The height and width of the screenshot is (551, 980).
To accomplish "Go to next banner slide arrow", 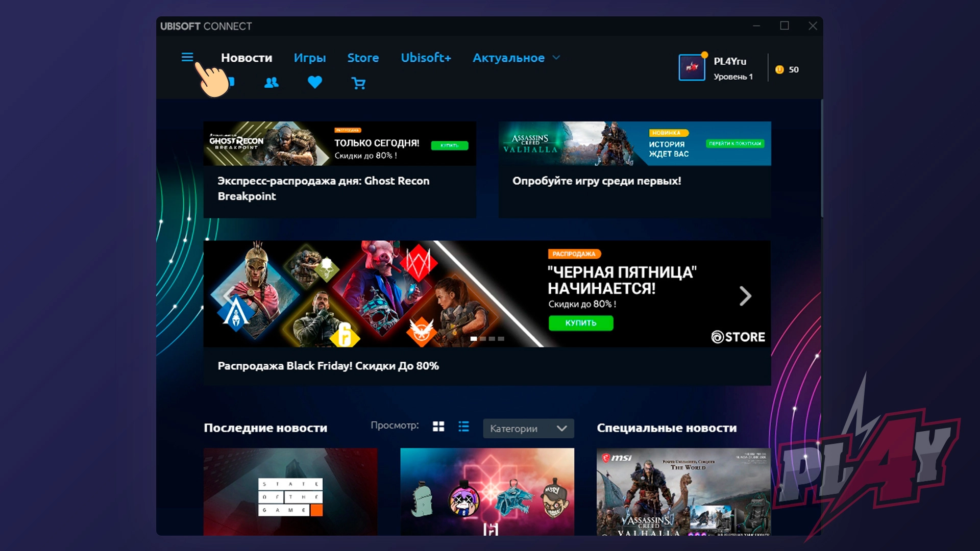I will 745,296.
